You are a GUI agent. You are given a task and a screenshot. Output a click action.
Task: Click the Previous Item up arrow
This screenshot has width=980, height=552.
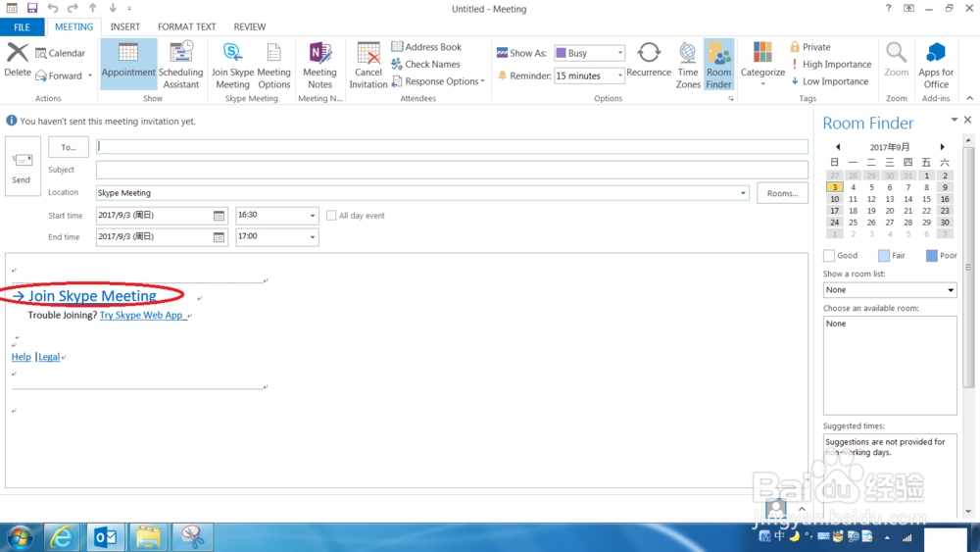click(92, 8)
